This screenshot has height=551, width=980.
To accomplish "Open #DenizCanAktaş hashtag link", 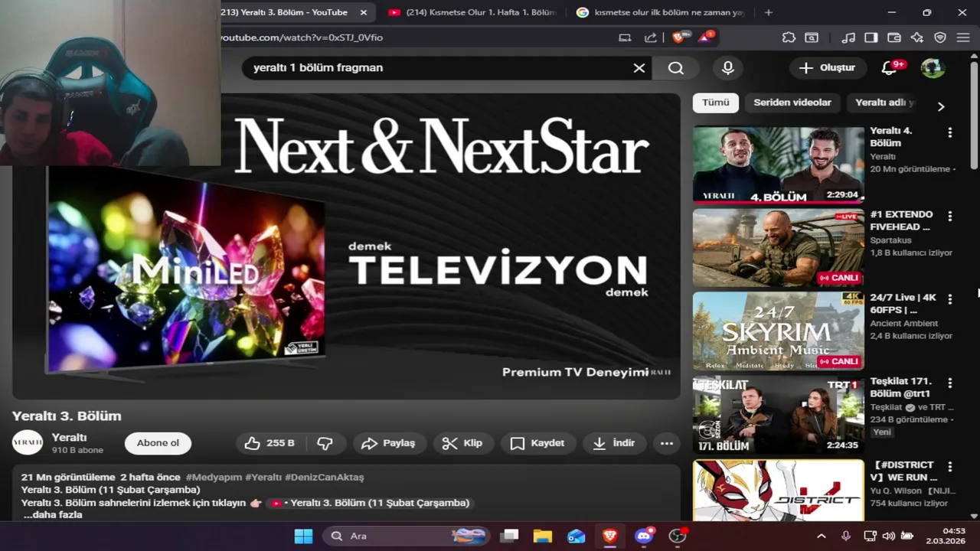I will (324, 477).
